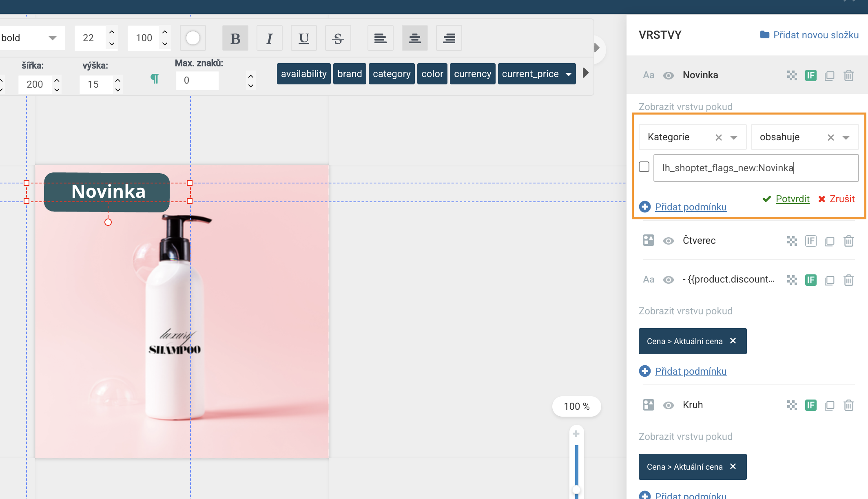Duplicate the Čtverec layer

tap(829, 241)
